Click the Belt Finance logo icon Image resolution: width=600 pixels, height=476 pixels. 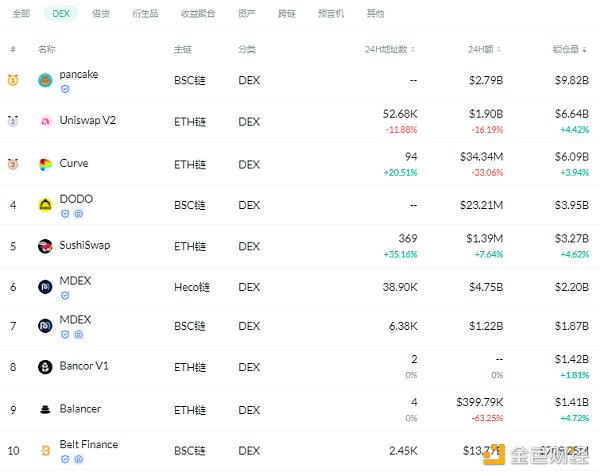coord(45,450)
